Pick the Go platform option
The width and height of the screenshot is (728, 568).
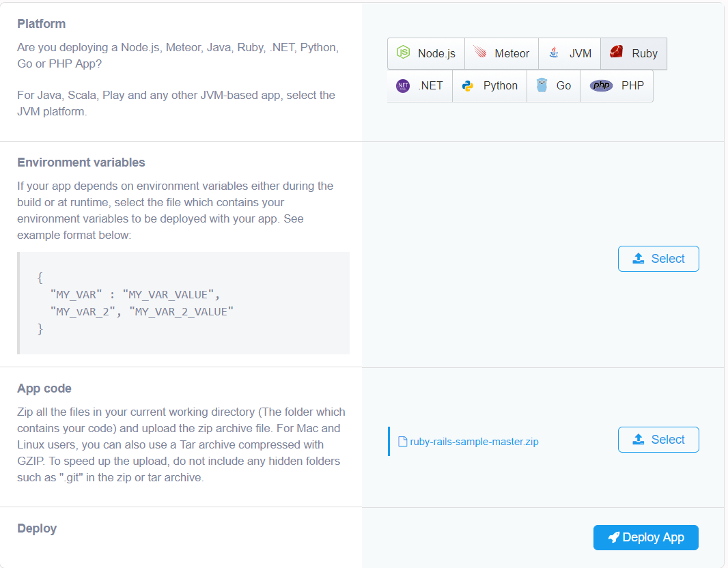tap(553, 86)
